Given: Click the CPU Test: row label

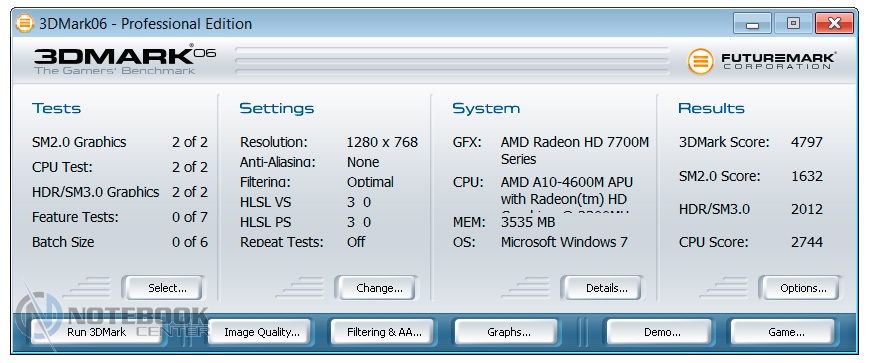Looking at the screenshot, I should tap(62, 167).
